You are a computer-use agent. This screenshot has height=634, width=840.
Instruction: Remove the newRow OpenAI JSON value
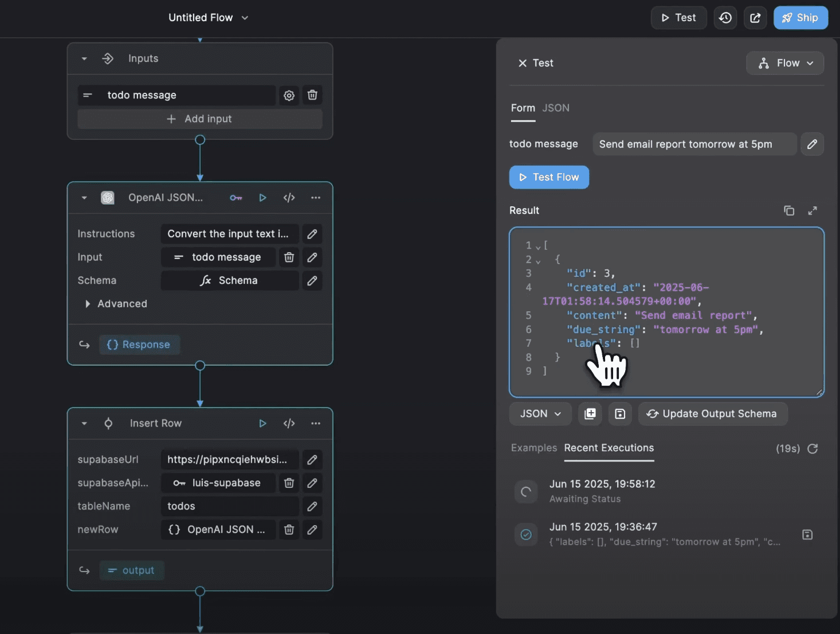click(289, 530)
